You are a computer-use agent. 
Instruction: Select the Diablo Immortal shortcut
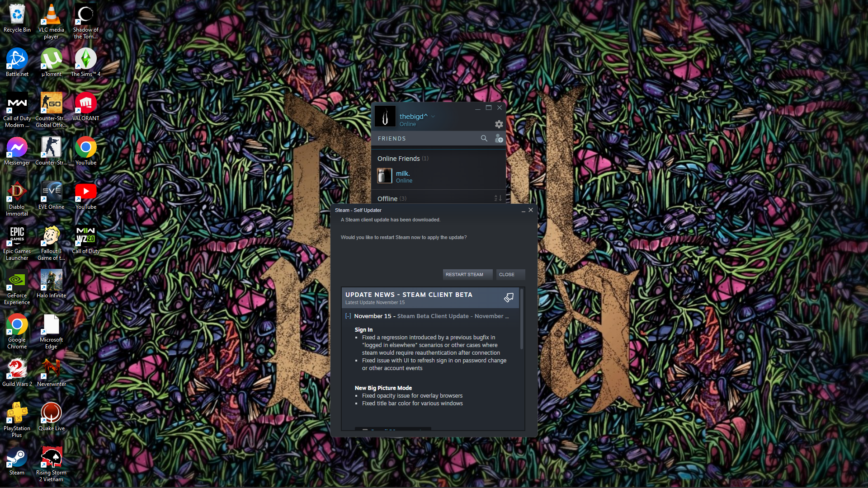click(17, 198)
